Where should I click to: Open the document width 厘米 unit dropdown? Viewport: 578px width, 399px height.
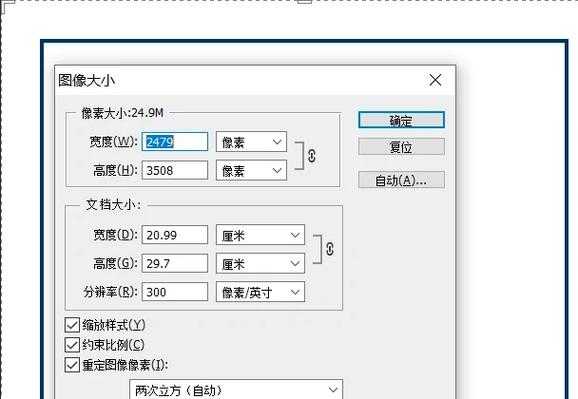coord(260,235)
